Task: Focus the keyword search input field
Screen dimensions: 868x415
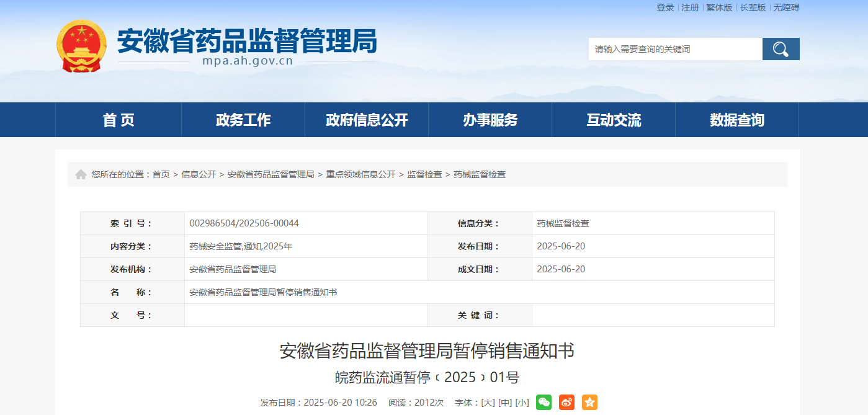Action: [x=675, y=49]
